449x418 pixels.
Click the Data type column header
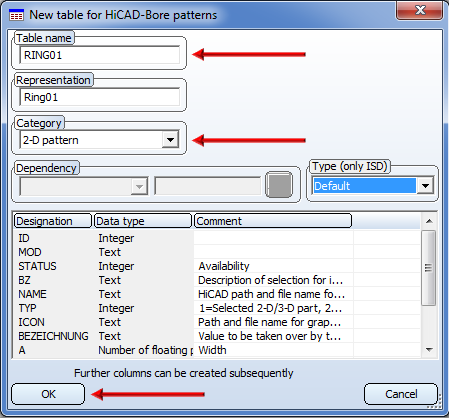coord(143,221)
